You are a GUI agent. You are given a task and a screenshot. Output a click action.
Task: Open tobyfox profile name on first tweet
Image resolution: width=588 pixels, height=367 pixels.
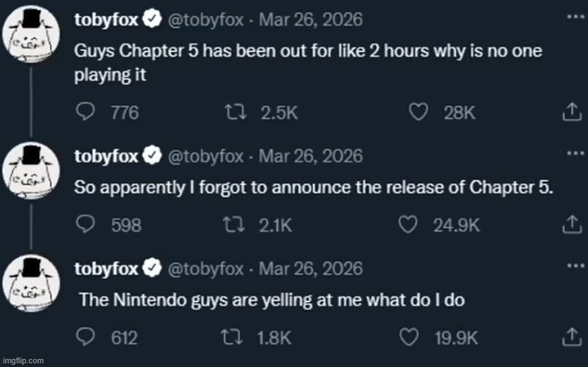(107, 21)
